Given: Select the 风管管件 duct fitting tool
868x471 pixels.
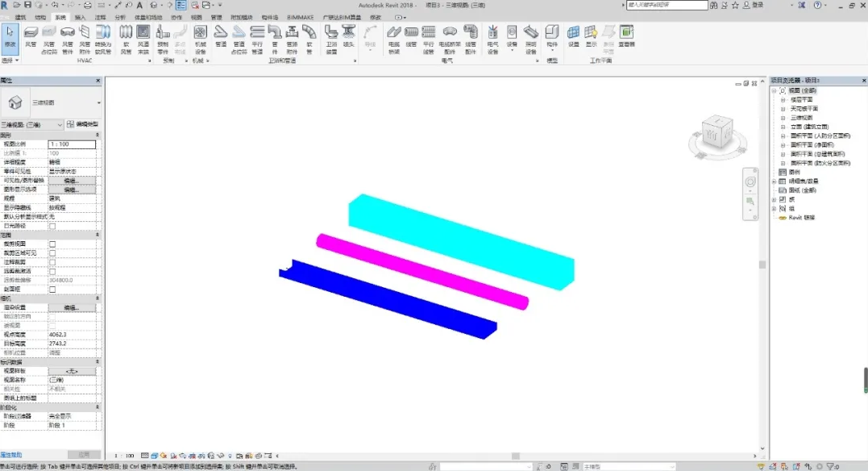Looking at the screenshot, I should point(68,40).
